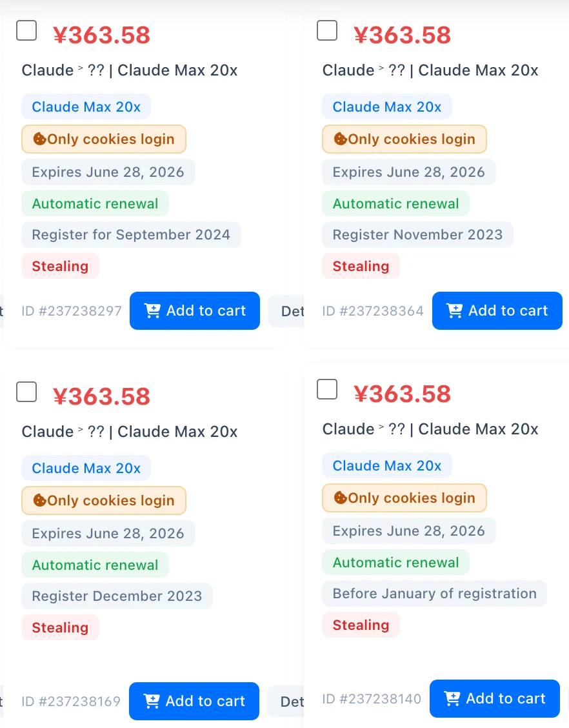This screenshot has width=569, height=728.
Task: Click Automatic renewal tag in Before January card
Action: (x=396, y=562)
